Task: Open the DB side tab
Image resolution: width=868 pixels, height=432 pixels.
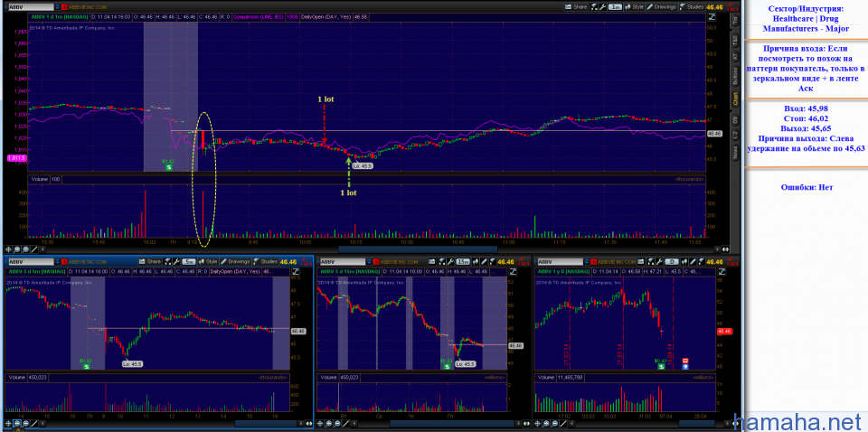Action: point(734,119)
